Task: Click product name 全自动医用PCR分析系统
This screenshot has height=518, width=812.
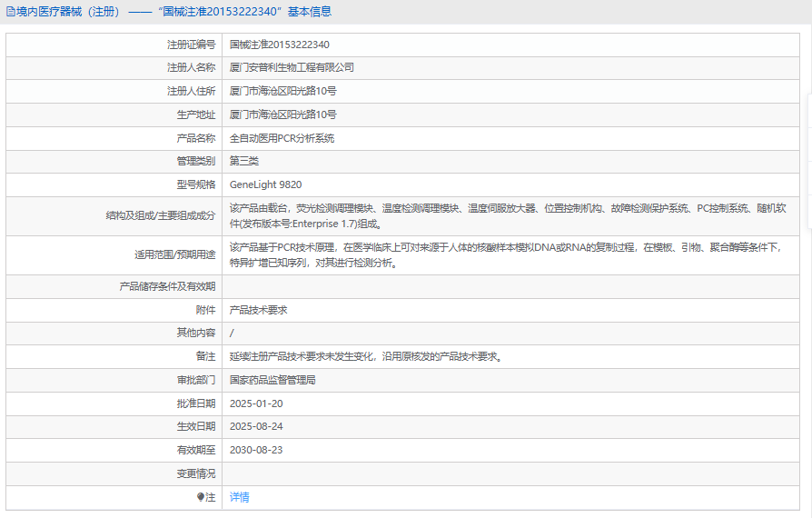Action: tap(282, 138)
